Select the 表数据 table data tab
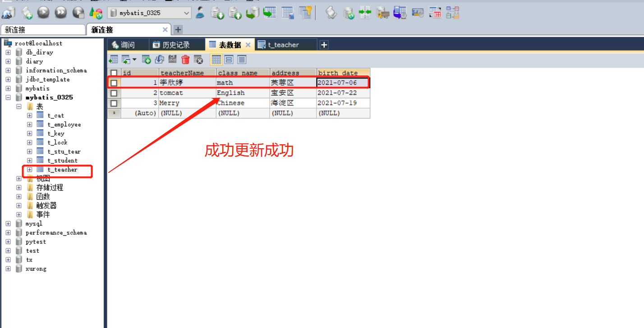The image size is (644, 328). click(x=230, y=45)
